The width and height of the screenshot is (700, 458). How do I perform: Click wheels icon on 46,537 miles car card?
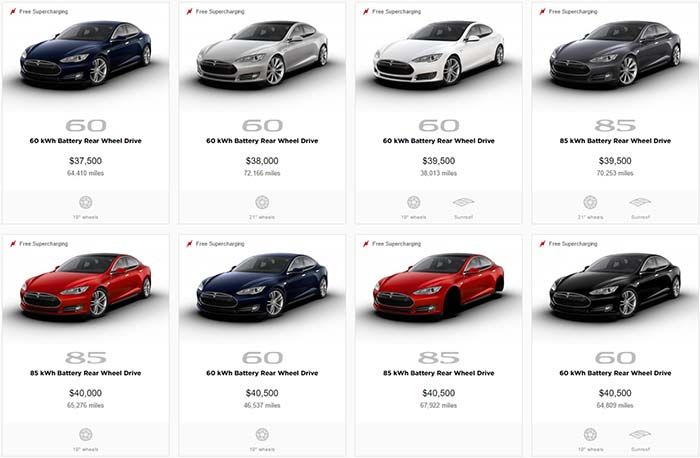point(262,434)
